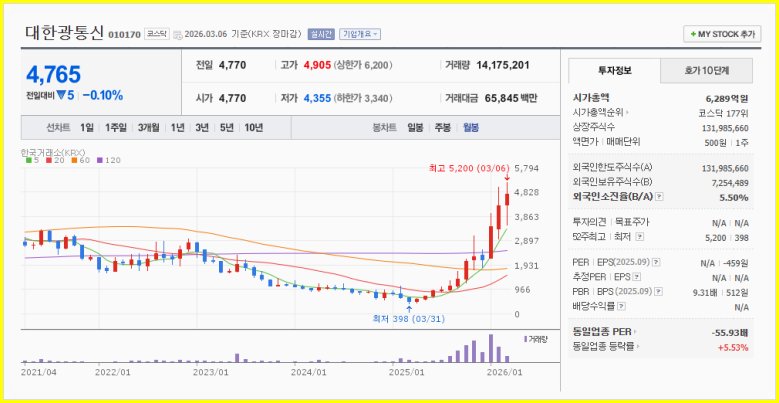779x403 pixels.
Task: Switch to the 투자정보 tab
Action: pyautogui.click(x=615, y=71)
